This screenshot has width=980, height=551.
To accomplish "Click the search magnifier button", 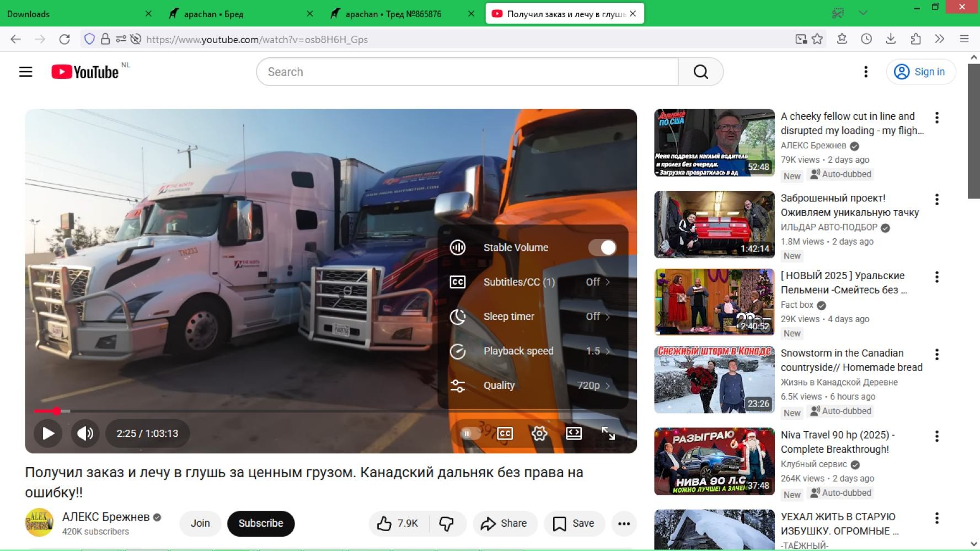I will [x=700, y=72].
